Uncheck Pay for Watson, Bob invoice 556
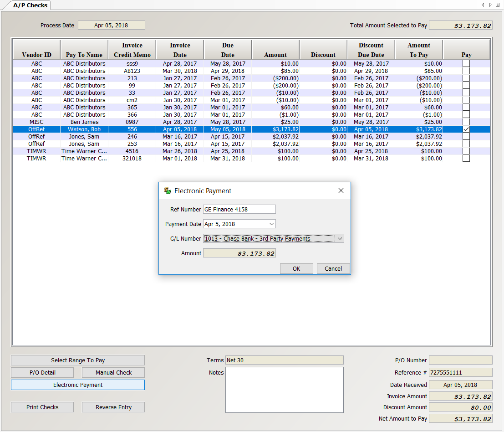The height and width of the screenshot is (432, 504). (x=466, y=129)
